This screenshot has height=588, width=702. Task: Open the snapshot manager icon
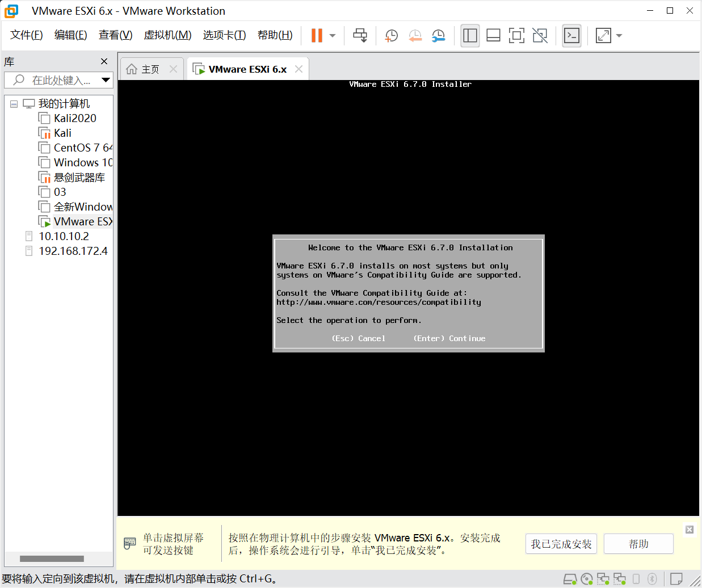[x=438, y=35]
